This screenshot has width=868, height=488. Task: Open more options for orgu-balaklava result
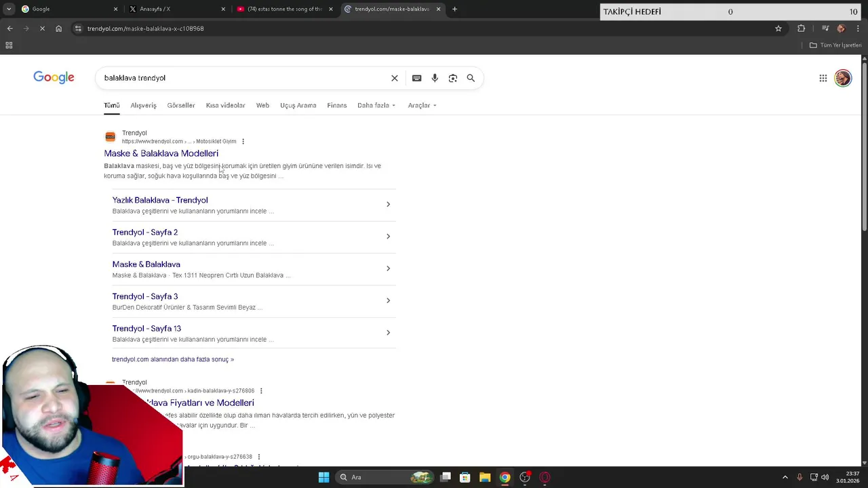pyautogui.click(x=259, y=457)
